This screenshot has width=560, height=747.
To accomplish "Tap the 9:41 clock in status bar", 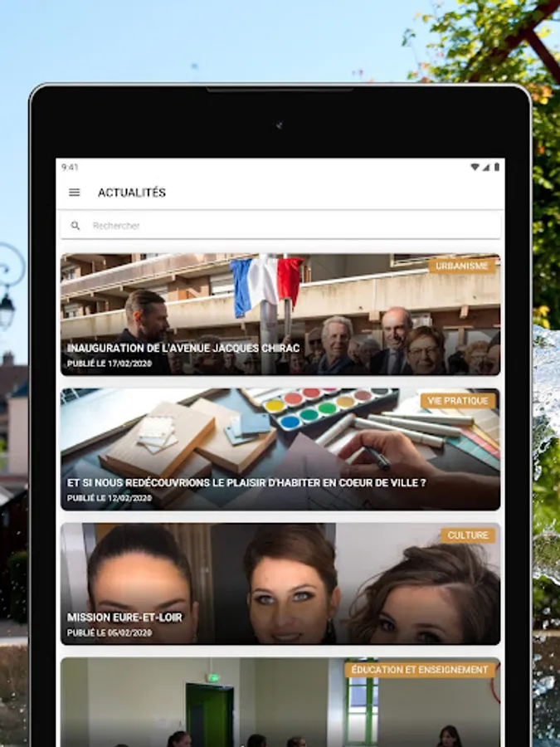I will coord(70,167).
